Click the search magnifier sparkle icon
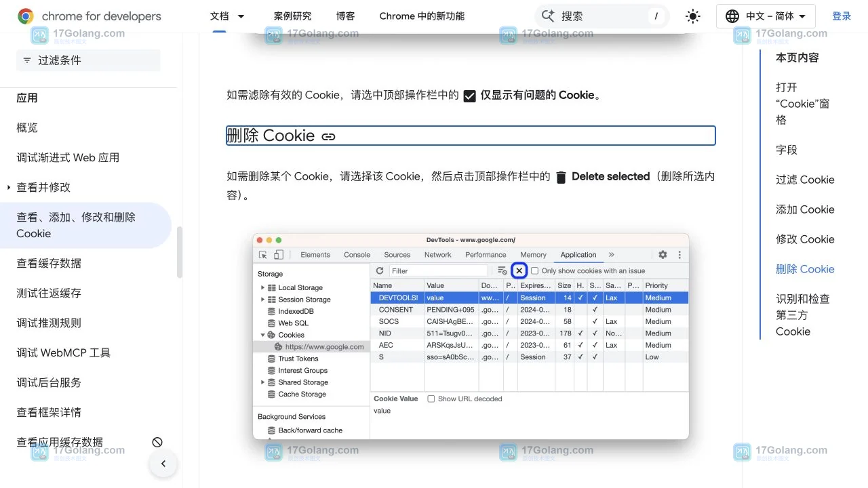 click(548, 16)
